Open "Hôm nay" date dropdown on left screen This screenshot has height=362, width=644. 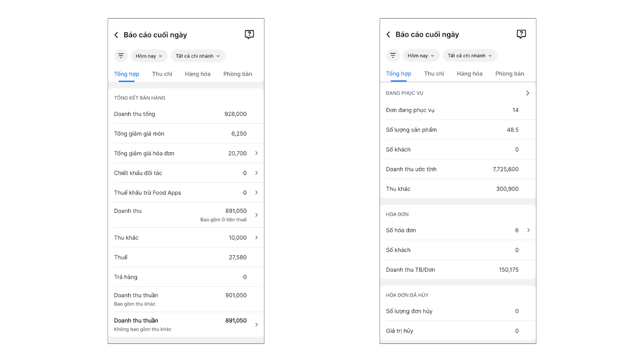(x=149, y=56)
